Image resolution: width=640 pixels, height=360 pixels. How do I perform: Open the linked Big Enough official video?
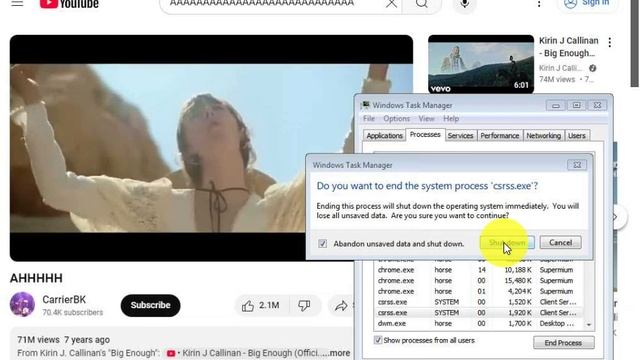[x=244, y=353]
